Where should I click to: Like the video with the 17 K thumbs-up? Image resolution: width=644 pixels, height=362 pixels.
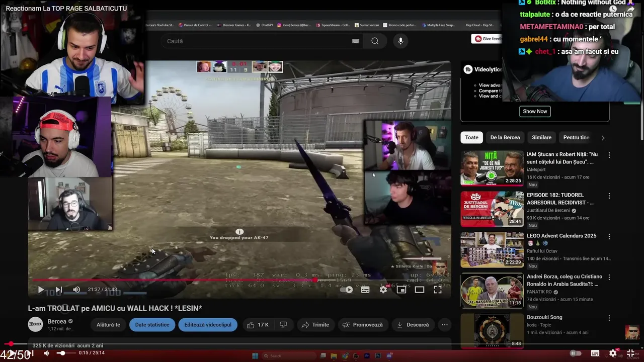coord(258,325)
